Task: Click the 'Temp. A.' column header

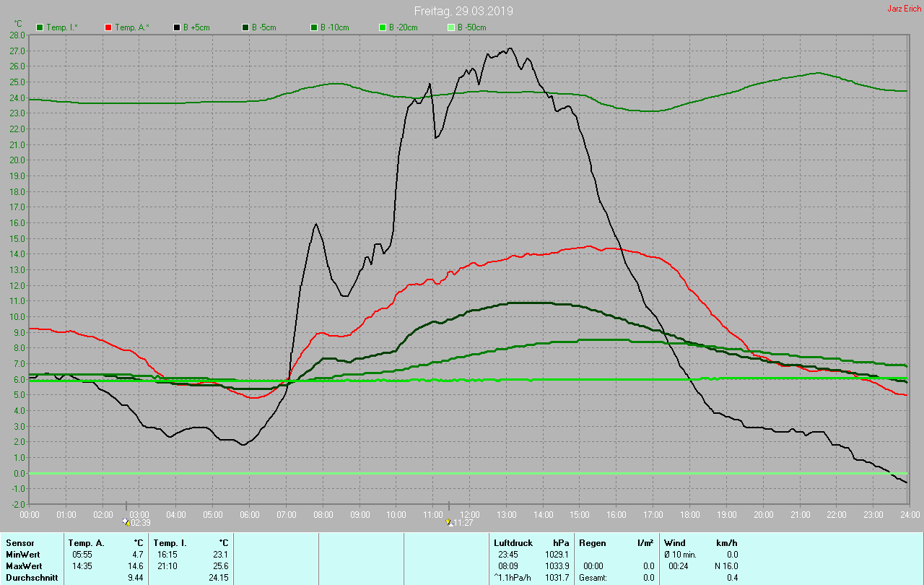Action: pos(86,542)
